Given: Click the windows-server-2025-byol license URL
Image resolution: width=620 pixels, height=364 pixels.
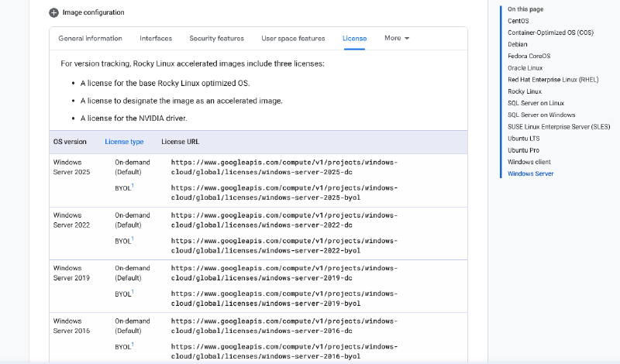Looking at the screenshot, I should [x=284, y=193].
